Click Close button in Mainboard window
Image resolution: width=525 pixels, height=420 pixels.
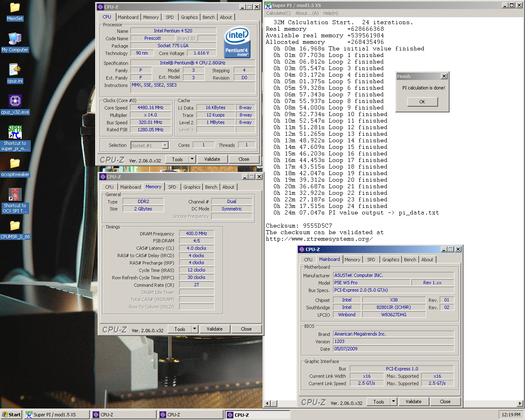tap(445, 402)
